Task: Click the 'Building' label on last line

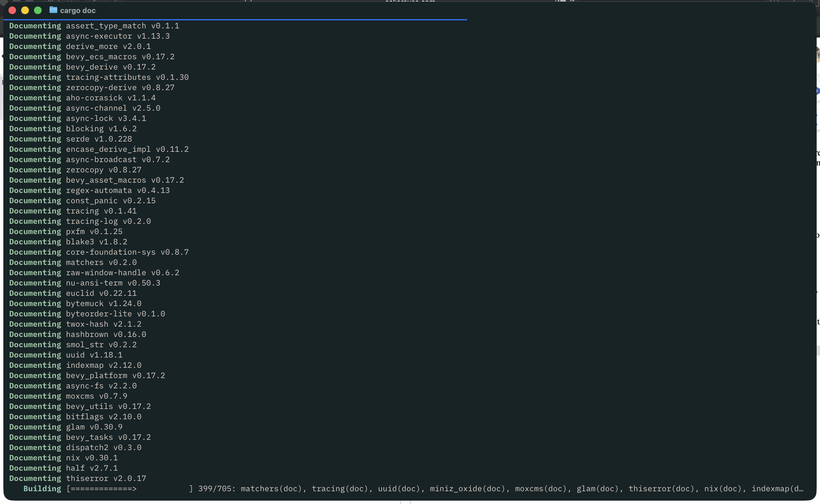Action: 42,489
